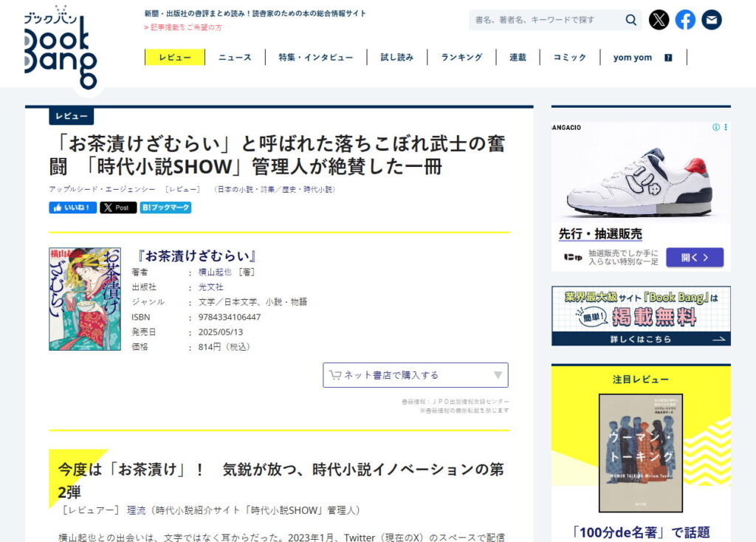Image resolution: width=756 pixels, height=542 pixels.
Task: Click the B!ブックマーク button
Action: pyautogui.click(x=165, y=207)
